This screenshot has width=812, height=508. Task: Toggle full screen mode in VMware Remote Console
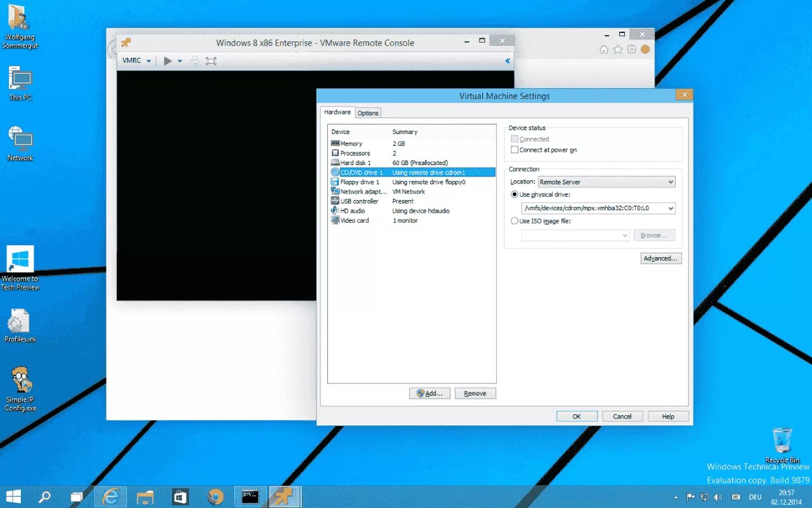(211, 61)
